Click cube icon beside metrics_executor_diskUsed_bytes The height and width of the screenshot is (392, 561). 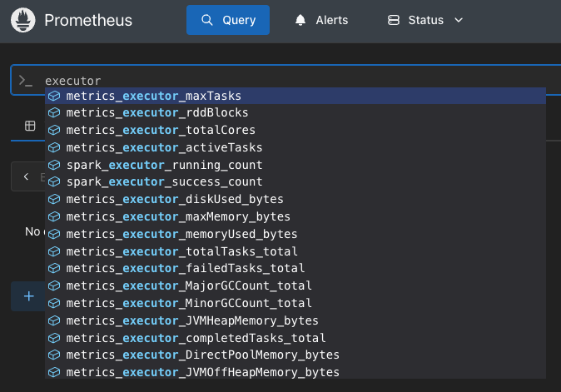pyautogui.click(x=54, y=199)
